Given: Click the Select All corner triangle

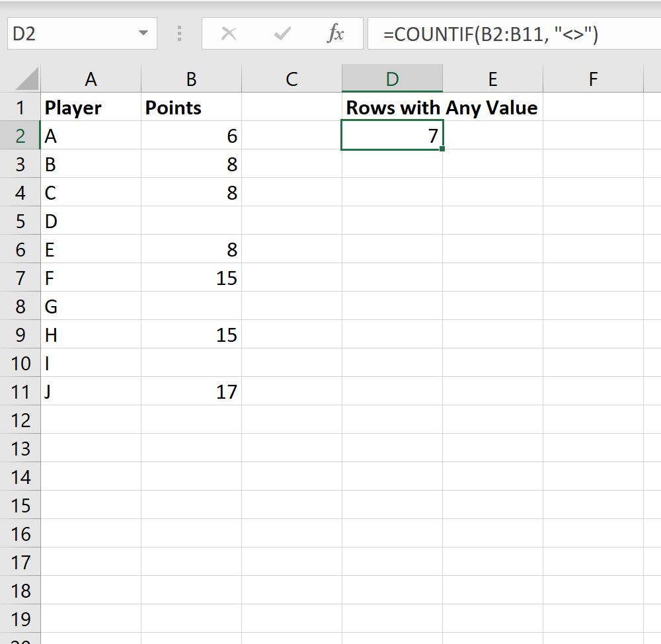Looking at the screenshot, I should (x=27, y=79).
